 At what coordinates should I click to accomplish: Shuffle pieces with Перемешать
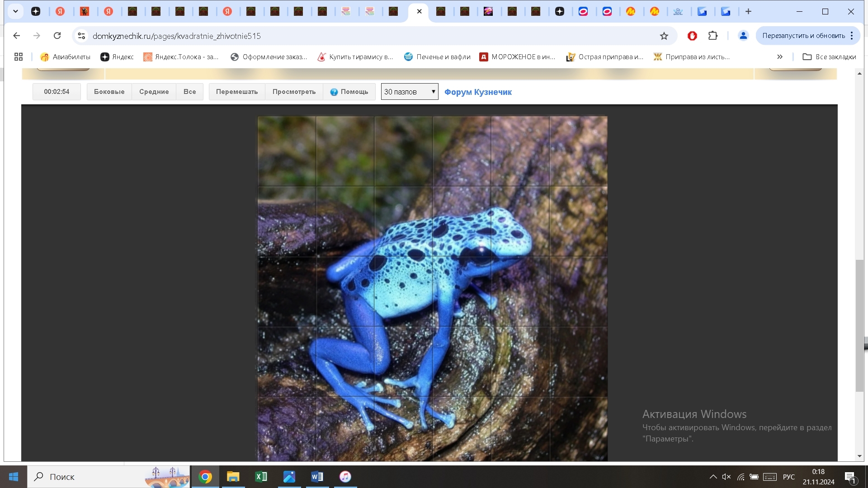pos(237,92)
